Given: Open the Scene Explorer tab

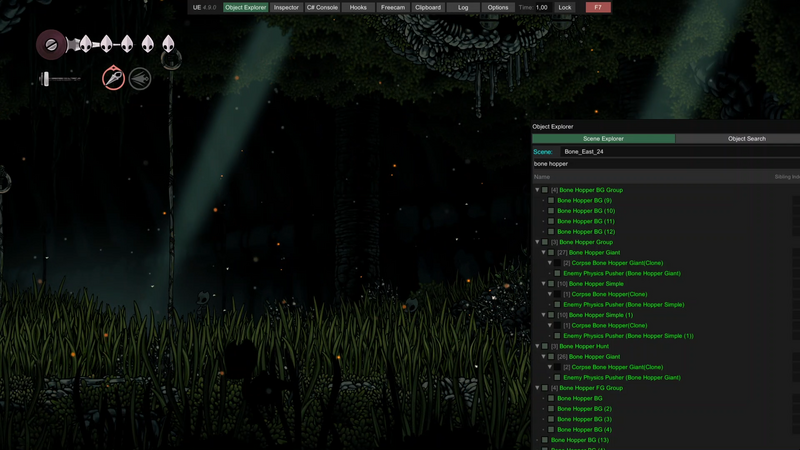Looking at the screenshot, I should coord(603,138).
